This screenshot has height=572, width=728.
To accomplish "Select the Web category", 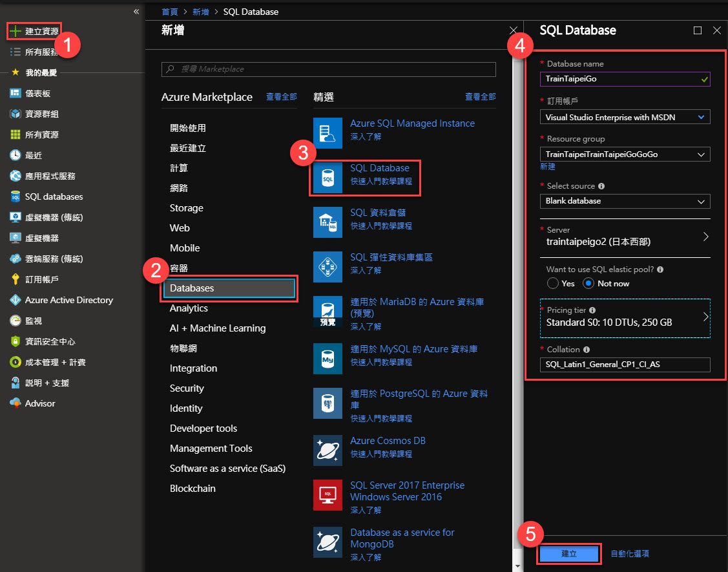I will click(x=179, y=228).
